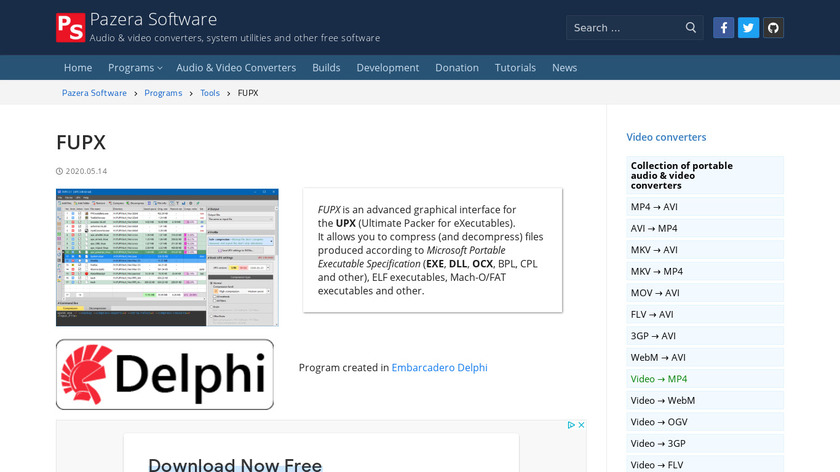The height and width of the screenshot is (472, 840).
Task: Click the search magnifier icon
Action: click(x=691, y=27)
